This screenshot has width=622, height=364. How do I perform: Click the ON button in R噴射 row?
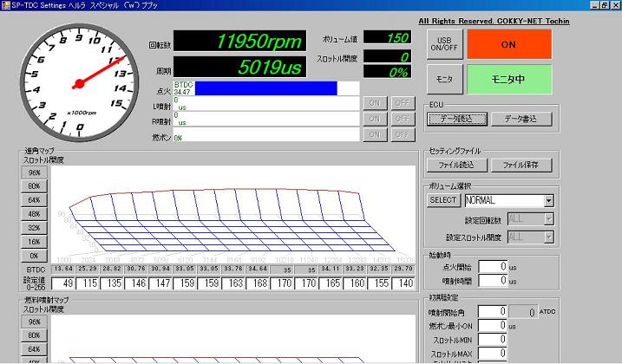(x=375, y=119)
